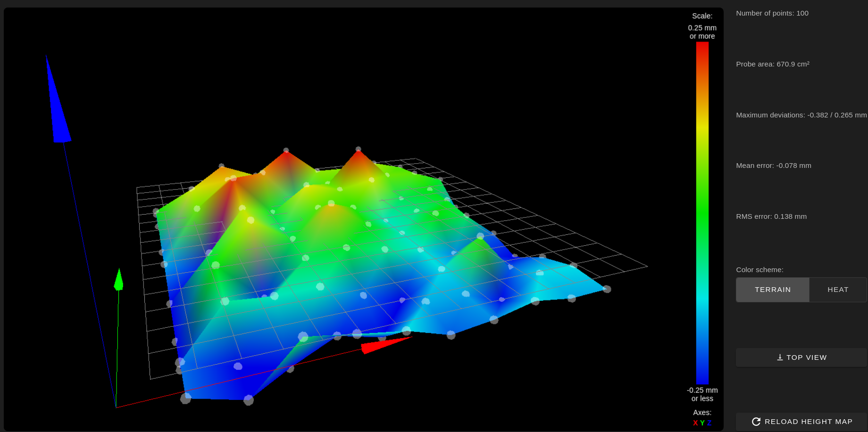Click the 'Axes:' legend label
The image size is (868, 432).
point(702,413)
